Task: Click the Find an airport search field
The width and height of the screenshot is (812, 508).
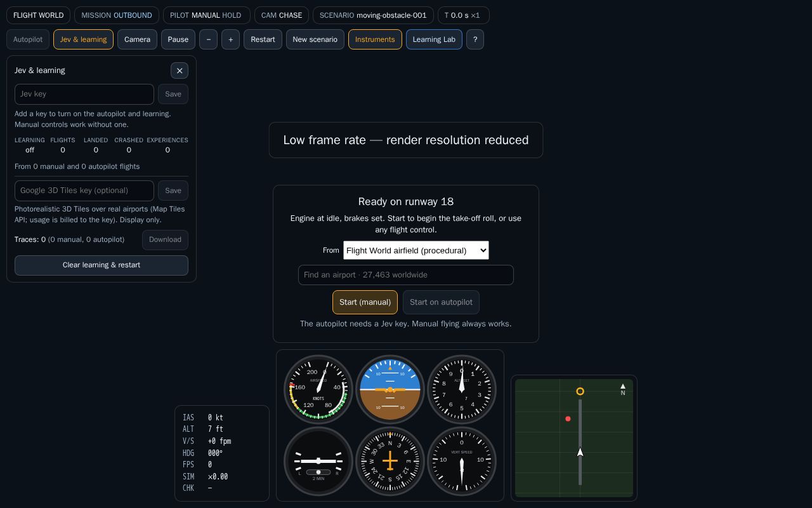Action: (x=406, y=275)
